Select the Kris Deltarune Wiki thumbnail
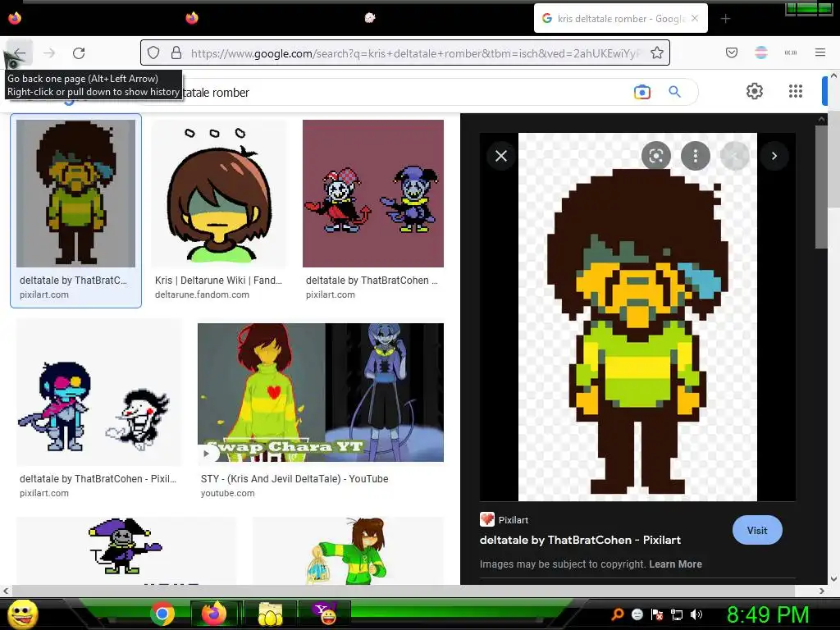The image size is (840, 630). 218,194
